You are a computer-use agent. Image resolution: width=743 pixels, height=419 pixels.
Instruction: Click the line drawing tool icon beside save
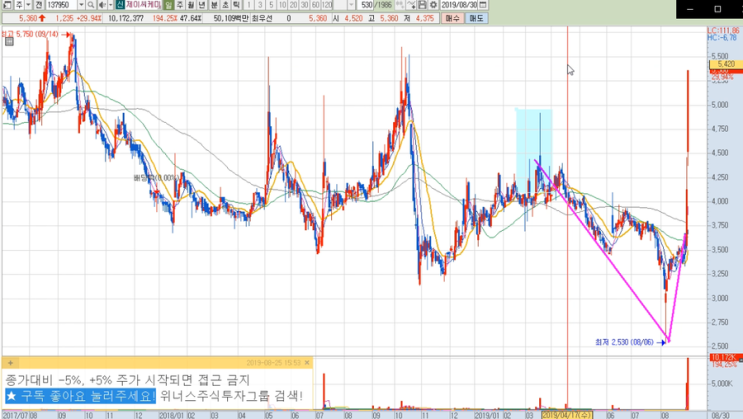411,5
